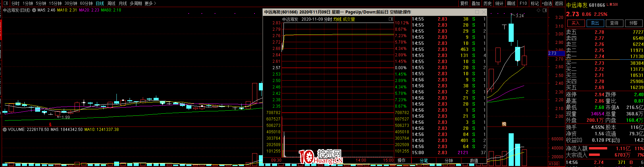Image resolution: width=644 pixels, height=167 pixels.
Task: Select the 日线 daily chart tab
Action: click(100, 3)
